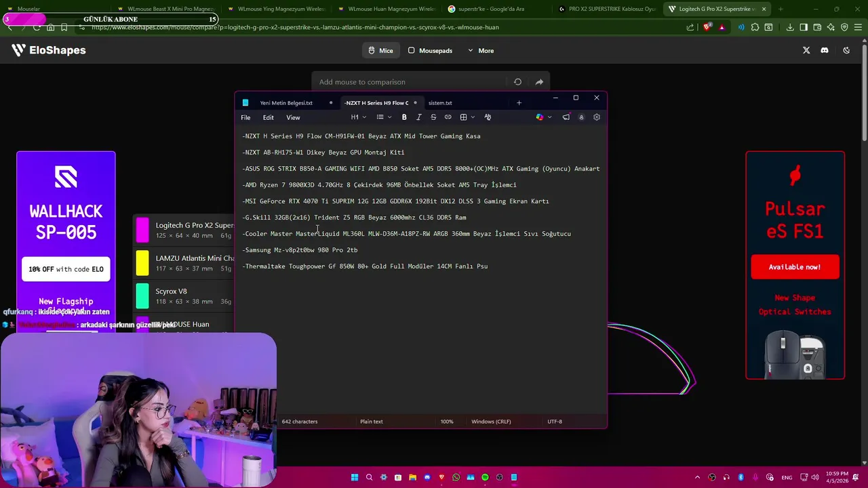Open the Notepad File menu
868x488 pixels.
pyautogui.click(x=245, y=118)
